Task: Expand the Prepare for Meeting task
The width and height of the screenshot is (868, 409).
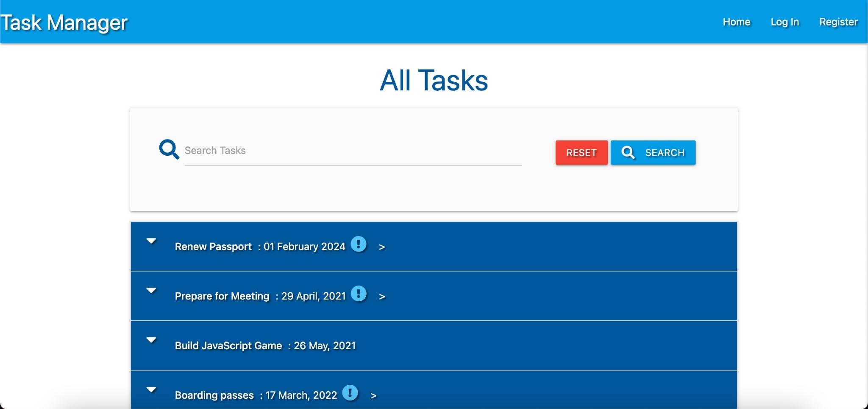Action: point(151,291)
